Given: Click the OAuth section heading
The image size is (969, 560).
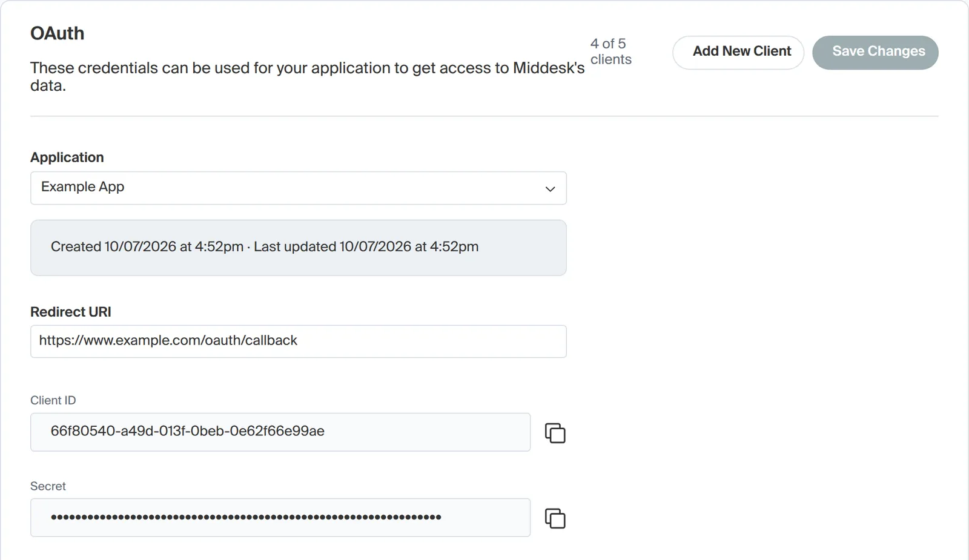Looking at the screenshot, I should [x=58, y=33].
